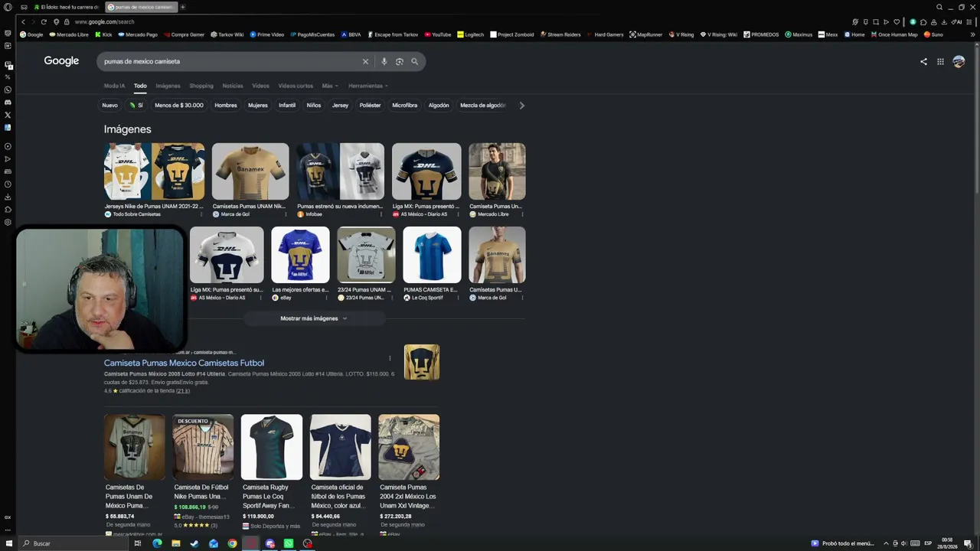980x551 pixels.
Task: Open Google Lens image search
Action: (x=400, y=61)
